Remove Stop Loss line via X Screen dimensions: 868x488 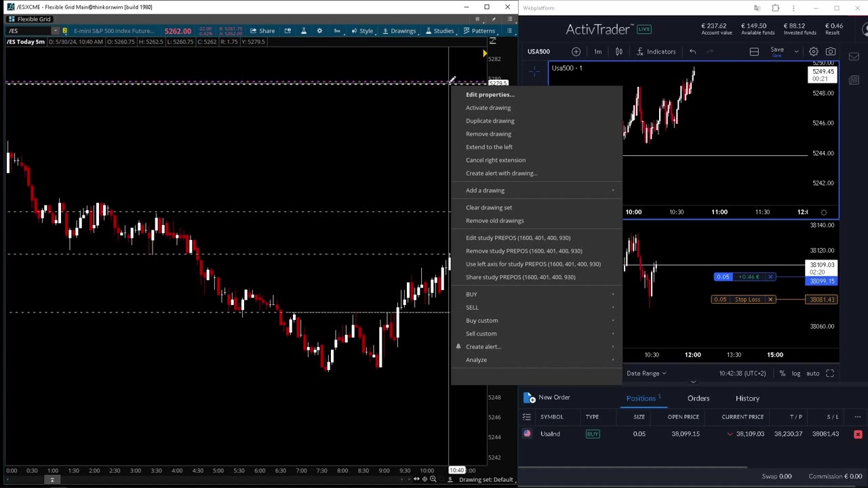[x=770, y=300]
